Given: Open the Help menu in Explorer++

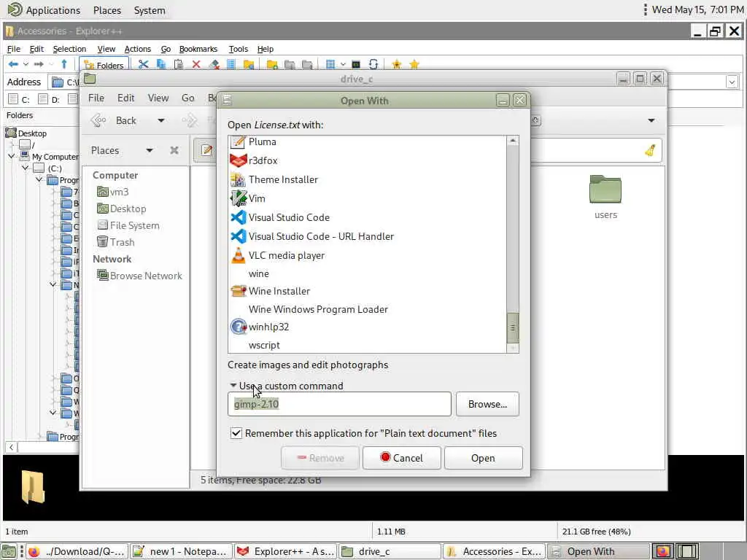Looking at the screenshot, I should (266, 49).
